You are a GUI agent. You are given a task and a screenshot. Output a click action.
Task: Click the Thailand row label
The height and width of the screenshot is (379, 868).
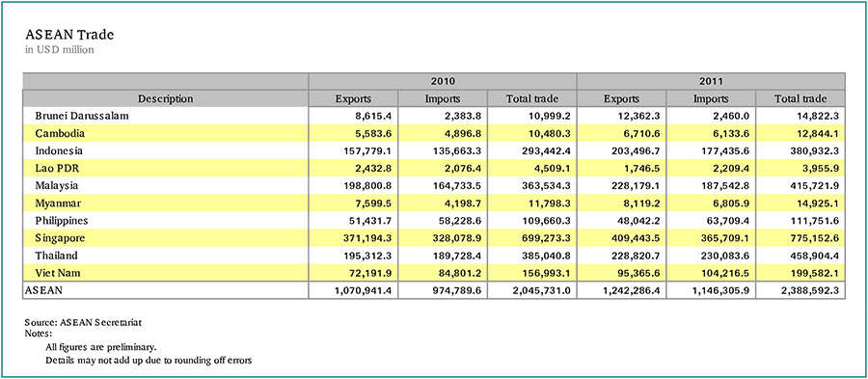point(56,256)
